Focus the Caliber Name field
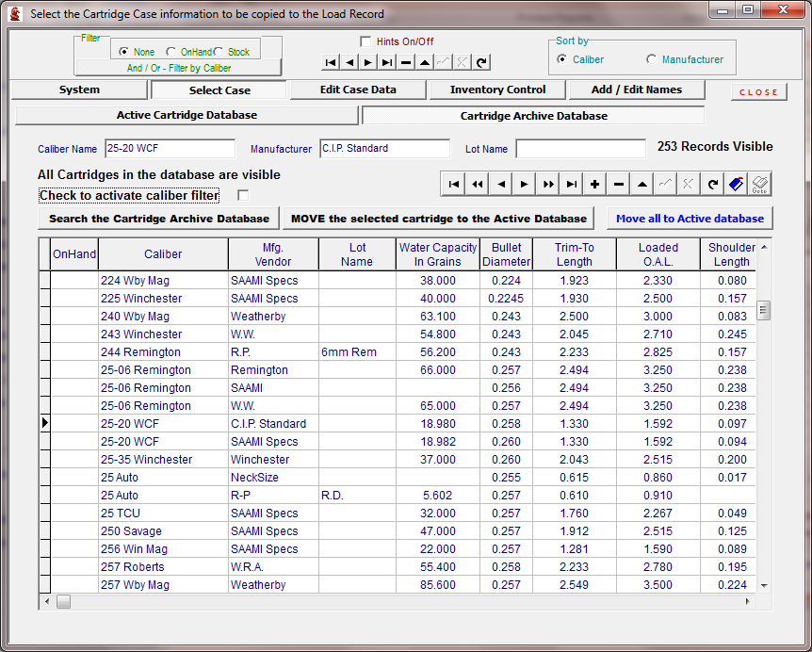This screenshot has width=812, height=652. click(x=170, y=149)
